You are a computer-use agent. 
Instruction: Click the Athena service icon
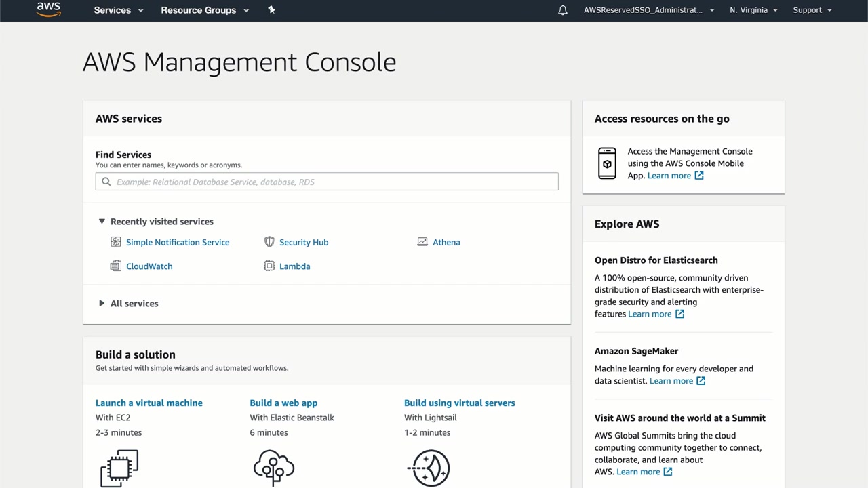coord(422,242)
